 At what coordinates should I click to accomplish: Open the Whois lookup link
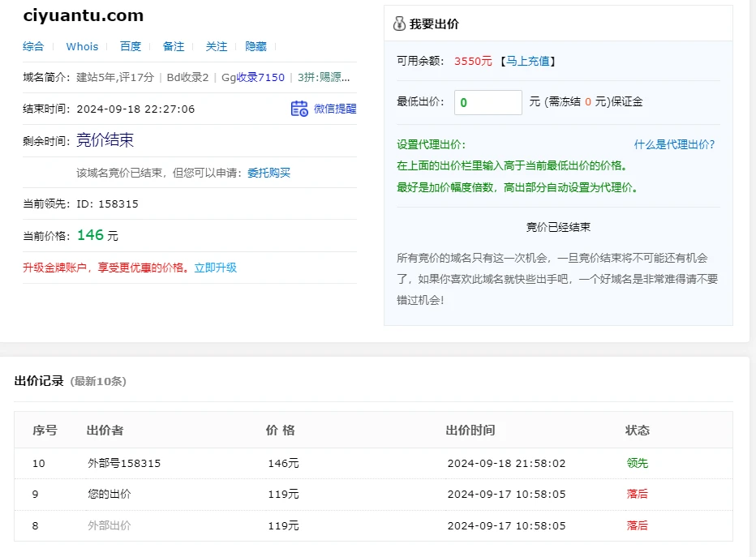coord(82,46)
